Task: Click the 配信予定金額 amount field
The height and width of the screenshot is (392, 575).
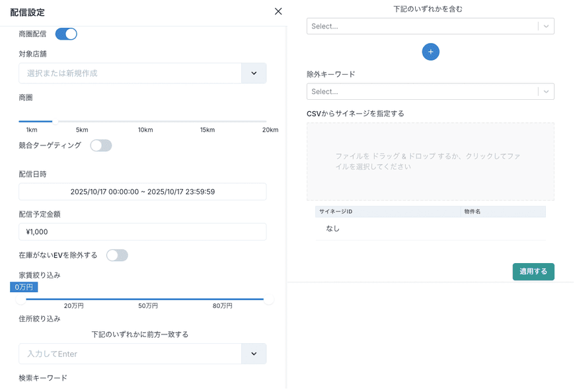Action: coord(143,232)
